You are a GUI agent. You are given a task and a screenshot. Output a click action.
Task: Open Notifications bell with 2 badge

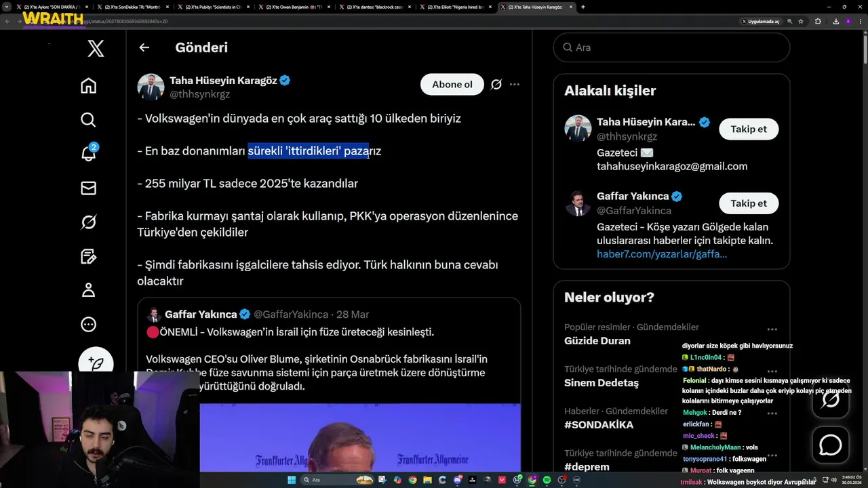coord(89,153)
